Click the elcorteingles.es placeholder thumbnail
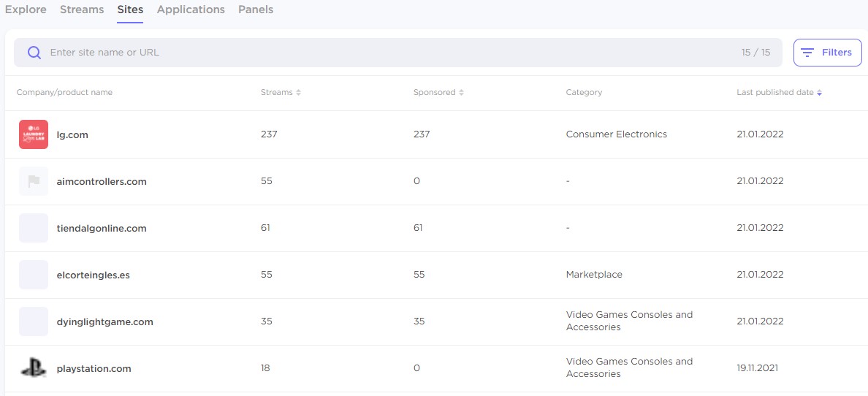Screen dimensions: 868x396 (x=34, y=275)
